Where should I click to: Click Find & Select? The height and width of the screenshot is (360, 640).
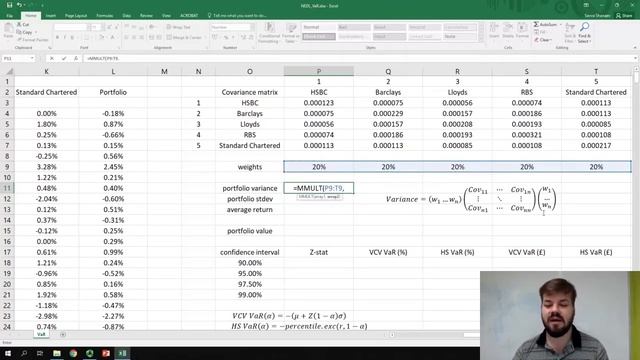click(x=584, y=33)
